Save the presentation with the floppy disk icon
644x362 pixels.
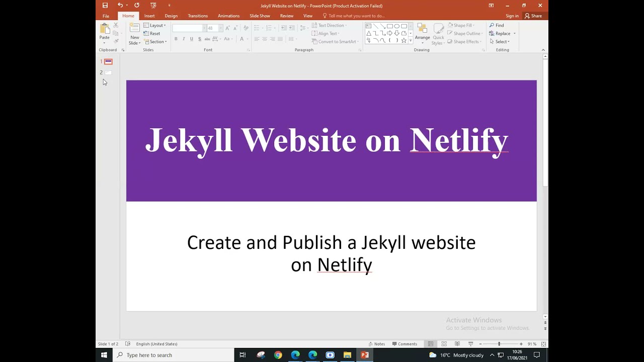pyautogui.click(x=105, y=6)
